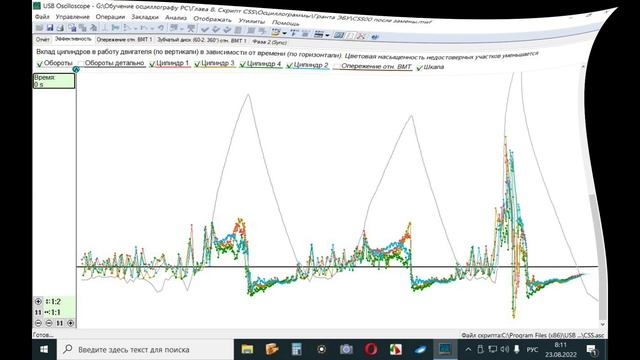Toggle the Обороты checkbox

[x=40, y=64]
